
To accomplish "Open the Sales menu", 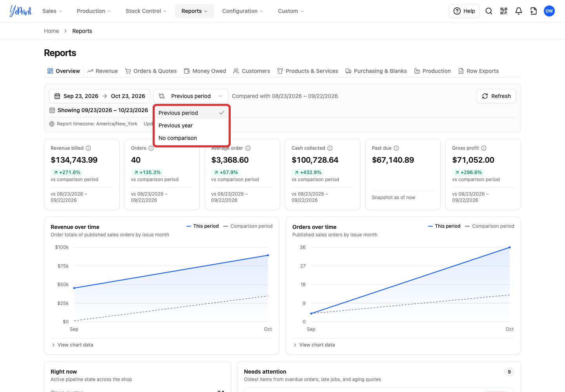I will pyautogui.click(x=52, y=11).
